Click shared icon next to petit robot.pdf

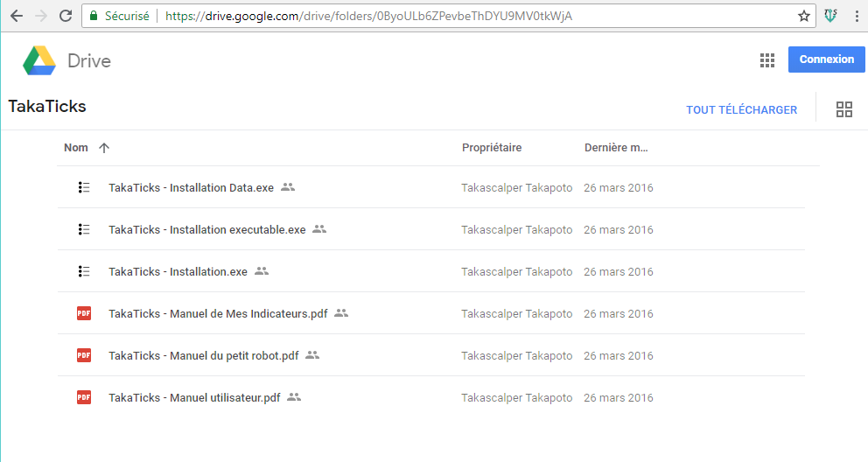pyautogui.click(x=312, y=354)
